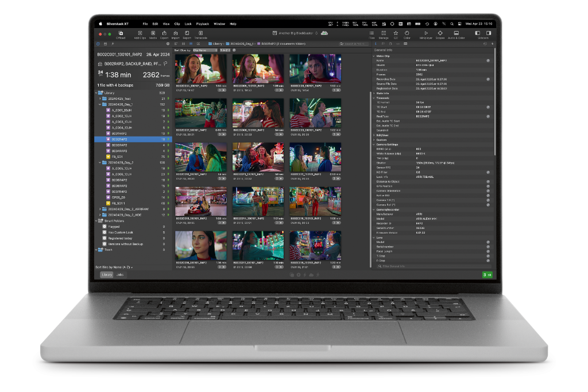Toggle the Name field indicator in General Info
588x392 pixels.
tap(488, 60)
